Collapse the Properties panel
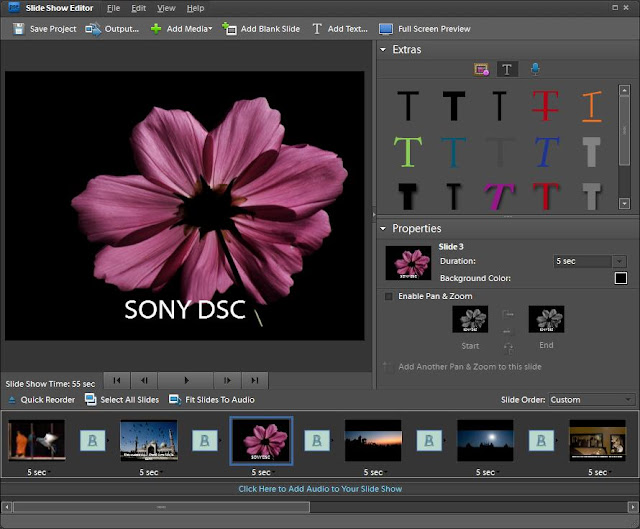640x529 pixels. pyautogui.click(x=383, y=229)
